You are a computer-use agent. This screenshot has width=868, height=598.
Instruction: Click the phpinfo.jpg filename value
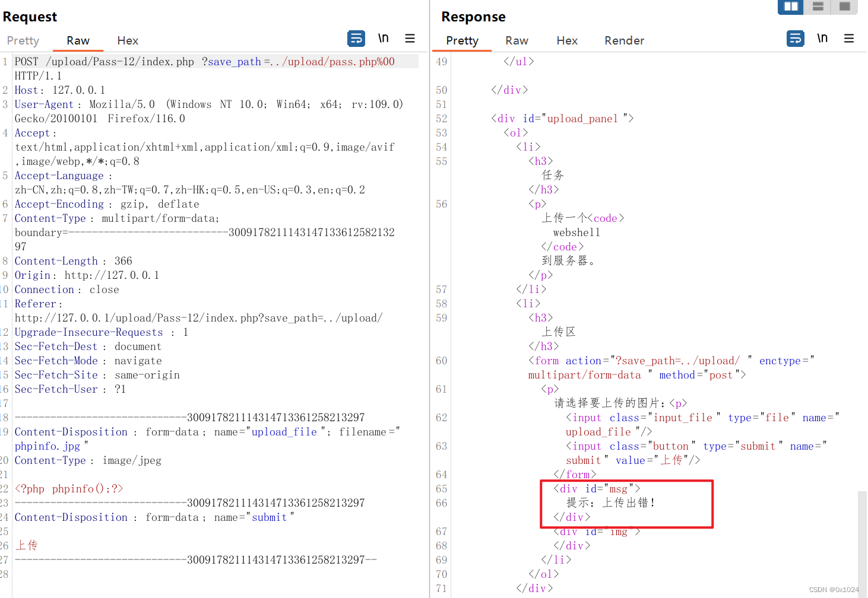(x=47, y=446)
